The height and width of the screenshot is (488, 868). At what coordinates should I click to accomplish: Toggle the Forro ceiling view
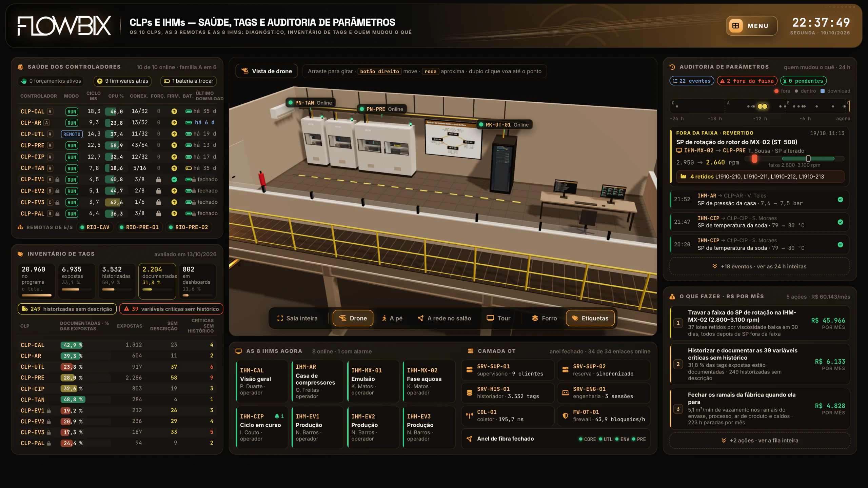544,318
